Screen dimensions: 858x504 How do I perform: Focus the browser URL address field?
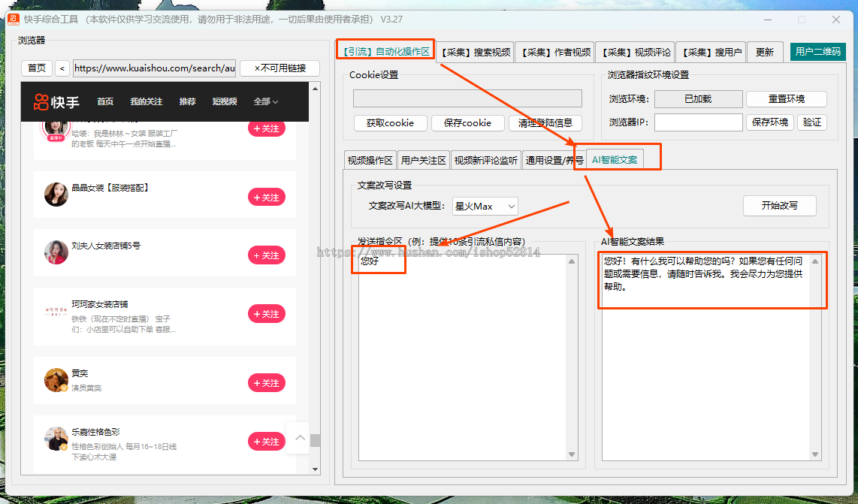point(154,68)
